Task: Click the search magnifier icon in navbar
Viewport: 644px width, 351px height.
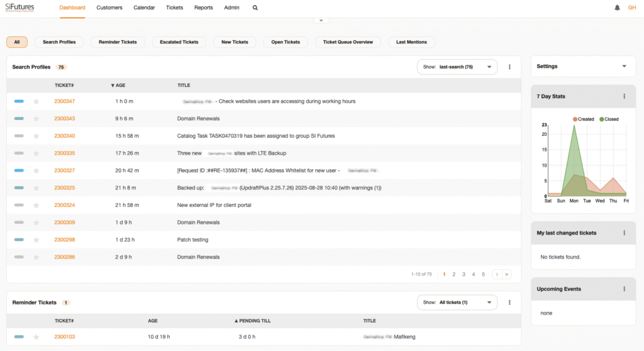Action: [x=255, y=8]
